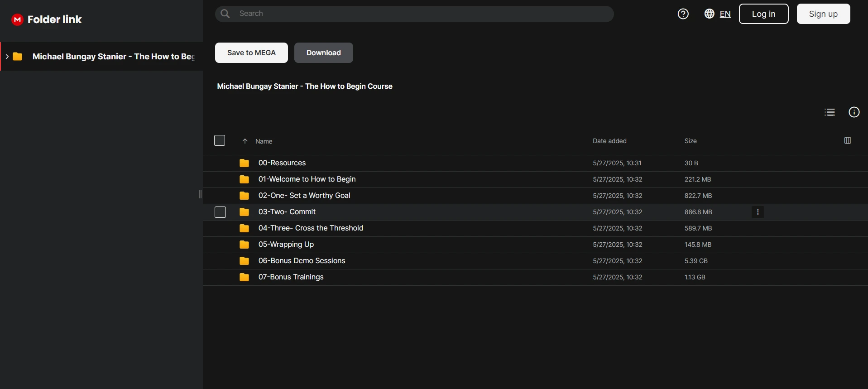Click the Download button
Viewport: 868px width, 389px height.
point(323,53)
